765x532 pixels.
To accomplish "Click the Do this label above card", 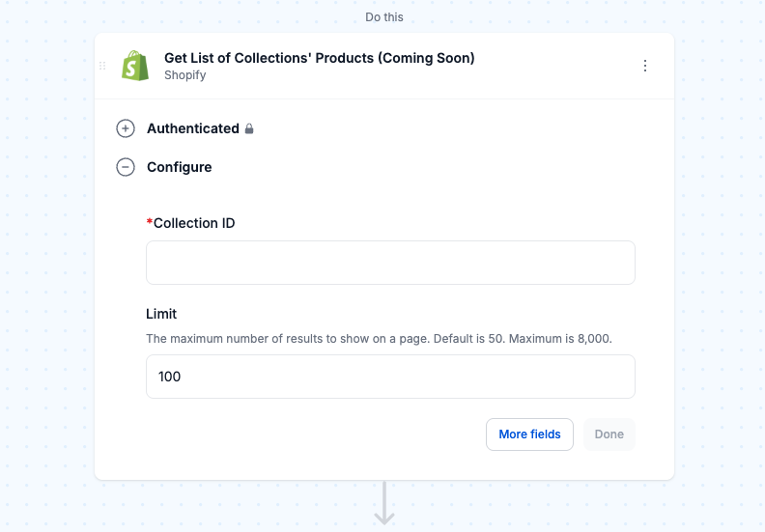I will pos(384,17).
